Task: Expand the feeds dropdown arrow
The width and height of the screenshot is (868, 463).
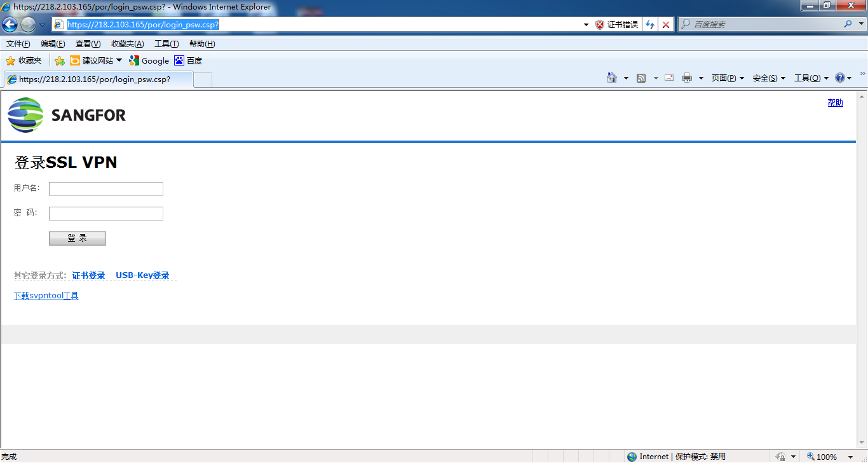Action: tap(656, 78)
